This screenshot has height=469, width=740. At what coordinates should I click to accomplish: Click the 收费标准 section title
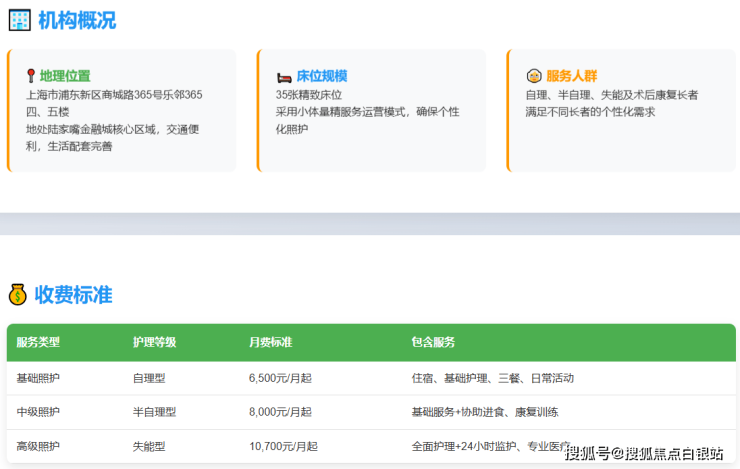[73, 295]
